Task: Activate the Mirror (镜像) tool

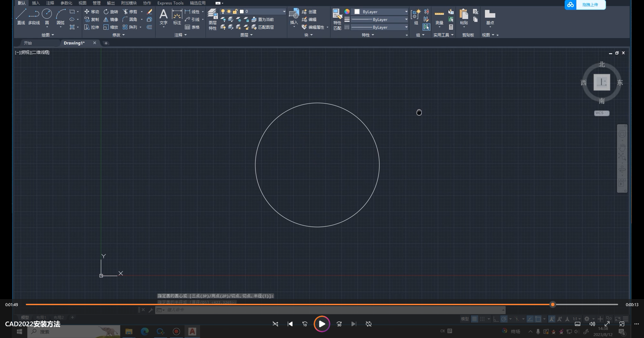Action: coord(110,19)
